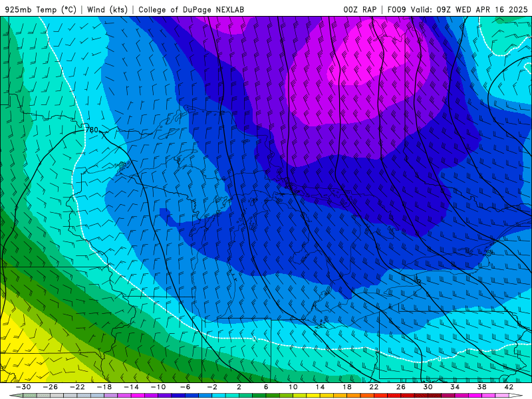The height and width of the screenshot is (399, 532).
Task: Click the "Valid: 09Z WED APR 16 2025" text
Action: [x=469, y=9]
